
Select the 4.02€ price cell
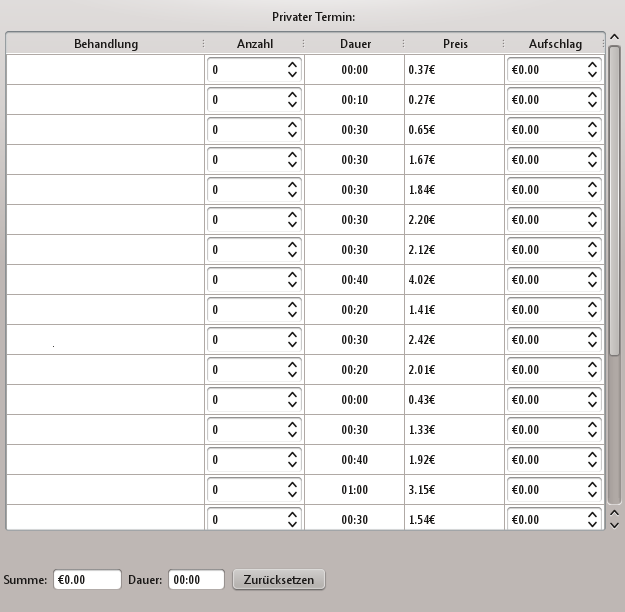tap(454, 279)
